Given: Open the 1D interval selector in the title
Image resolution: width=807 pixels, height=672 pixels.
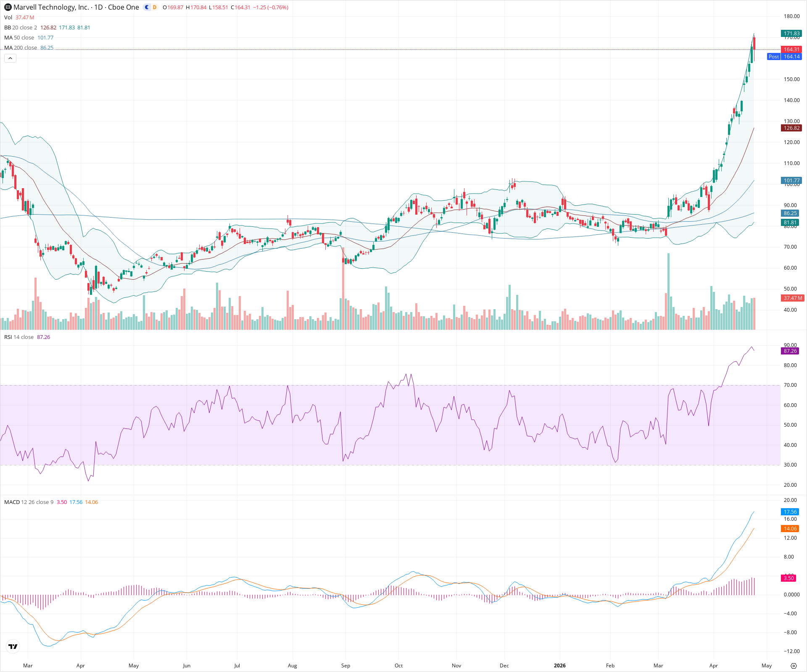Looking at the screenshot, I should coord(98,7).
